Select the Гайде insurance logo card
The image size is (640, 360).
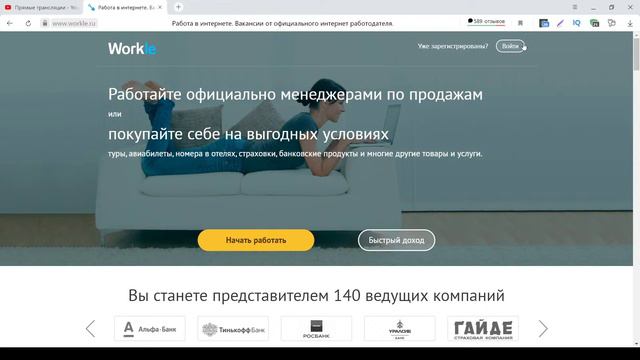click(483, 329)
